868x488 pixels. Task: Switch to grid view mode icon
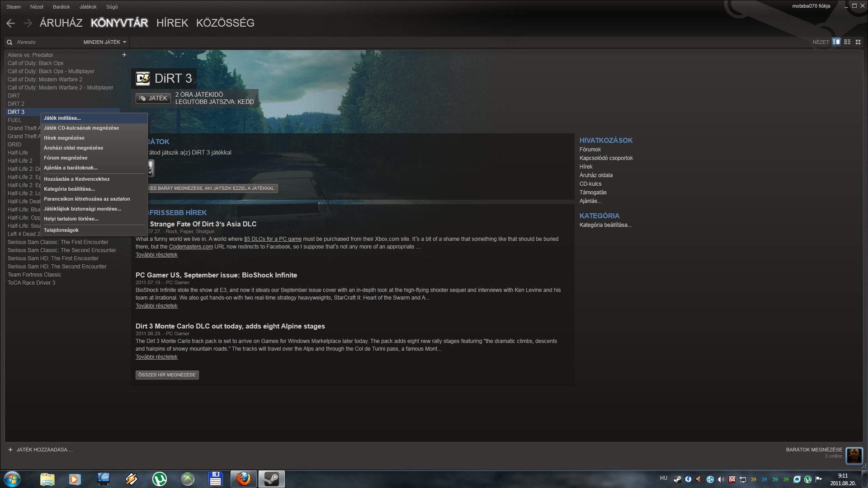pos(858,42)
